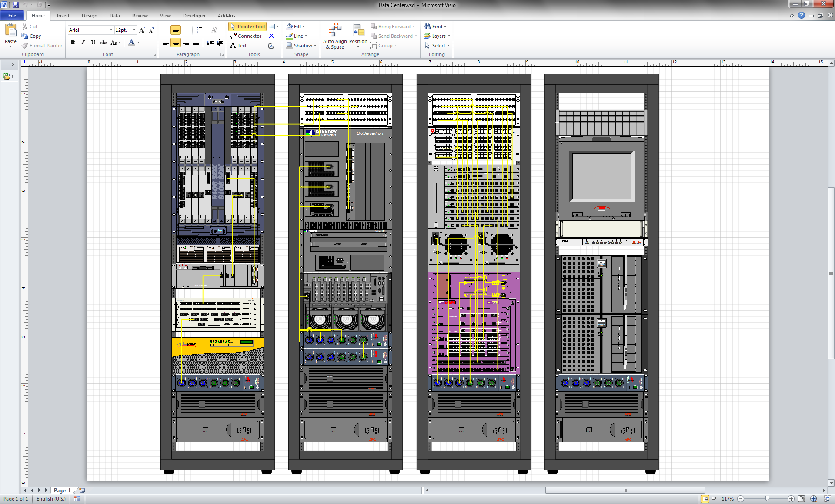Click the Pointer Tool button
Viewport: 835px width, 504px height.
(x=247, y=27)
